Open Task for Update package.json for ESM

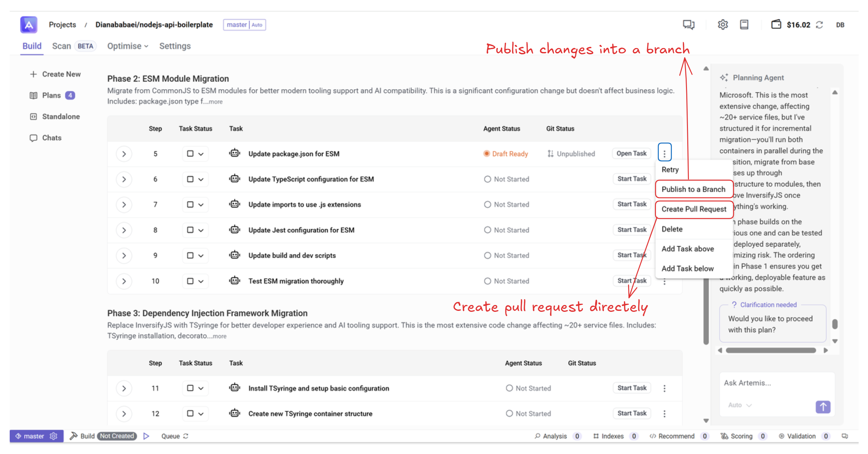tap(631, 153)
